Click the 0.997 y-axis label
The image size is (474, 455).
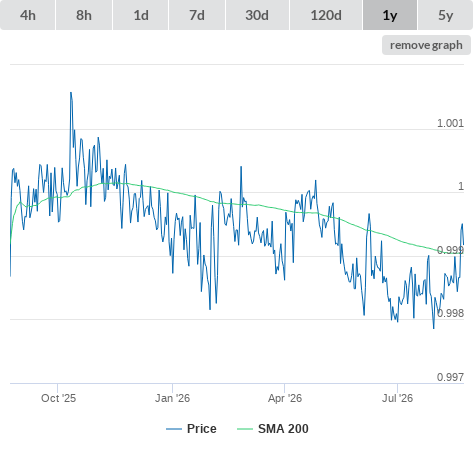[450, 377]
